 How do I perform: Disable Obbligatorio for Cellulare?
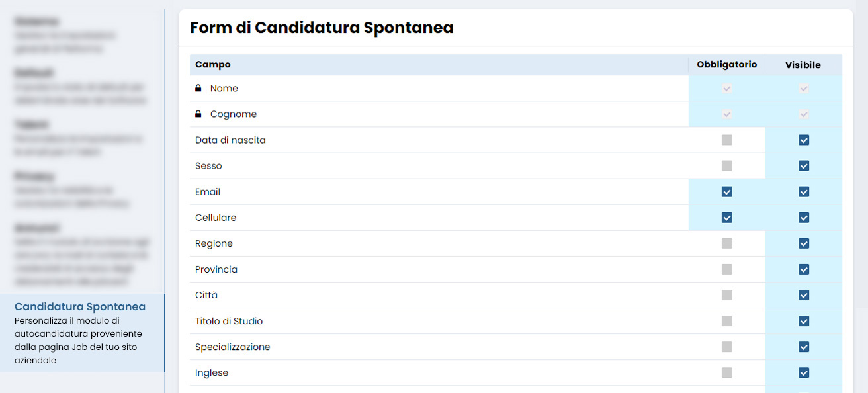726,217
